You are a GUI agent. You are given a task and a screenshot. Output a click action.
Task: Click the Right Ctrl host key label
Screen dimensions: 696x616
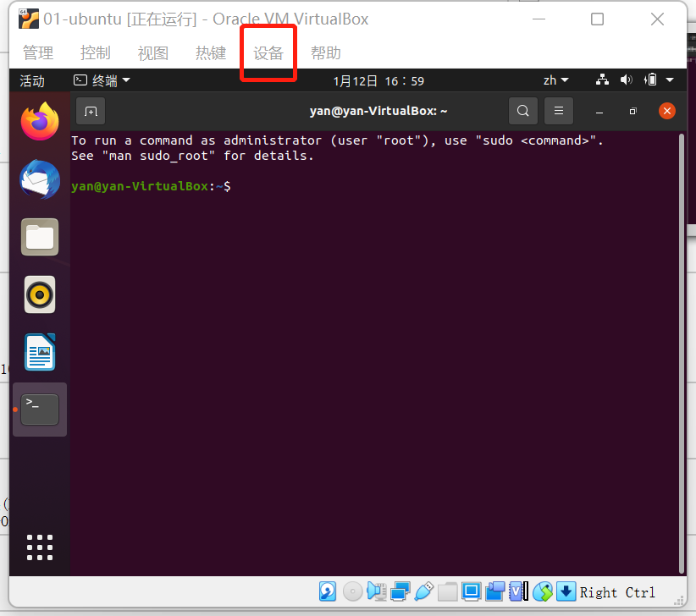(x=617, y=592)
